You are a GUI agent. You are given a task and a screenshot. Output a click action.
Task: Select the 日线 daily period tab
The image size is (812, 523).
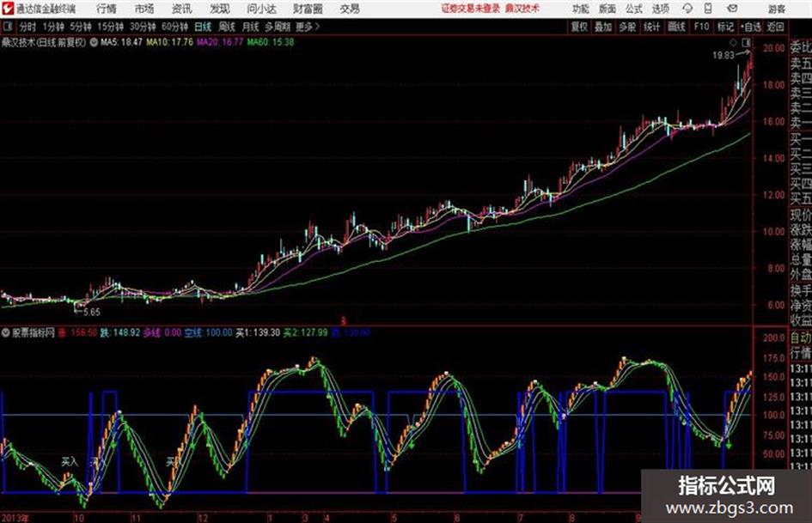(203, 27)
